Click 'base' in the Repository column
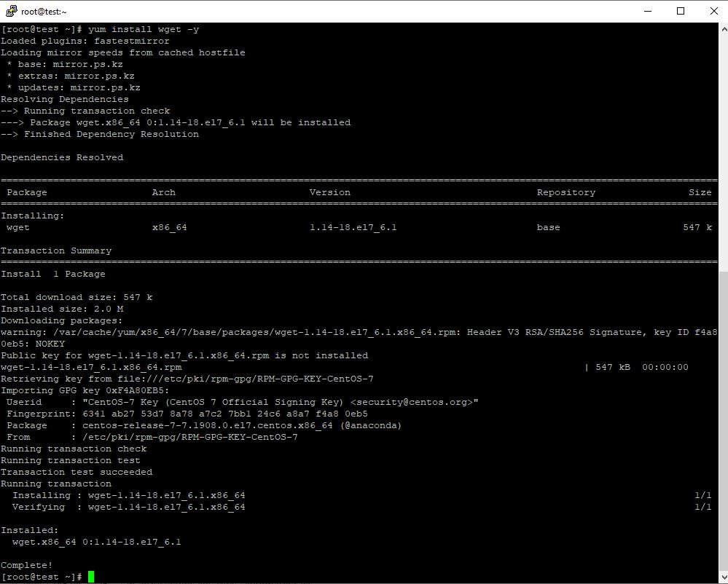This screenshot has height=584, width=728. [x=548, y=227]
